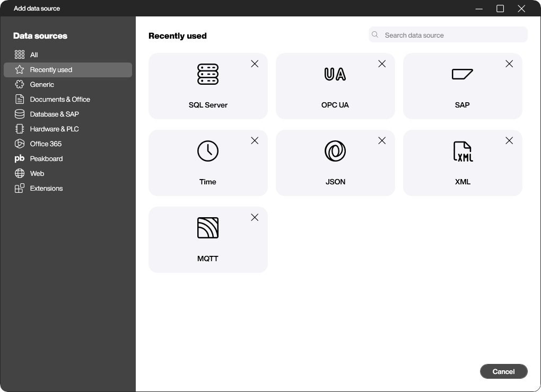Image resolution: width=541 pixels, height=392 pixels.
Task: Select the SQL Server database icon
Action: 208,74
